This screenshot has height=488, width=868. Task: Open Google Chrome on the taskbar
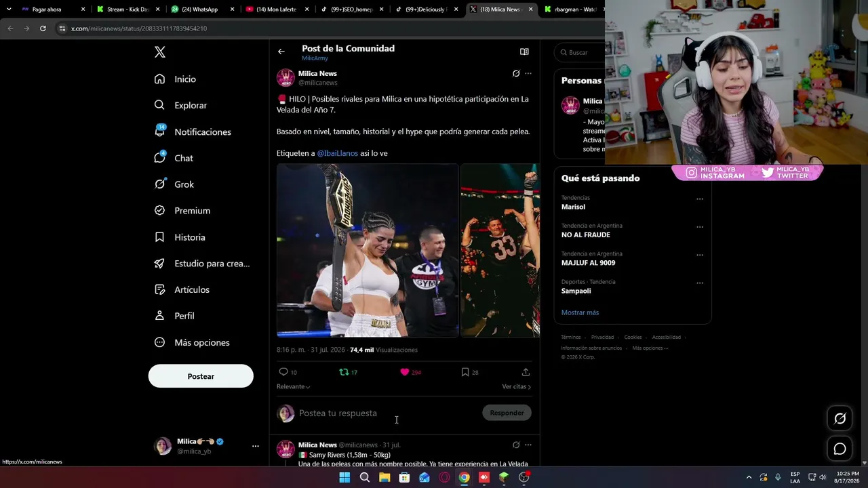pyautogui.click(x=464, y=477)
